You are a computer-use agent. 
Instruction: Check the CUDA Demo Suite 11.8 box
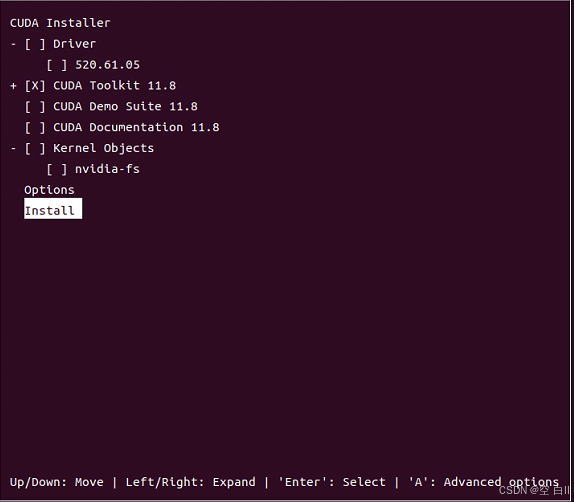[x=35, y=107]
